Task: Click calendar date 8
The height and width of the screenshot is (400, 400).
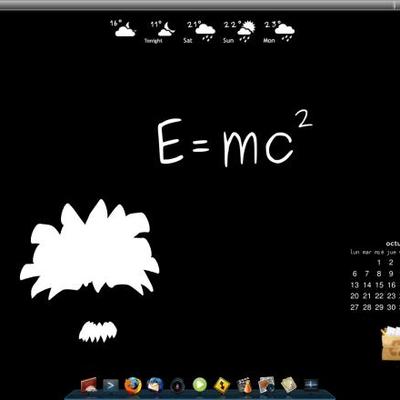Action: tap(379, 274)
